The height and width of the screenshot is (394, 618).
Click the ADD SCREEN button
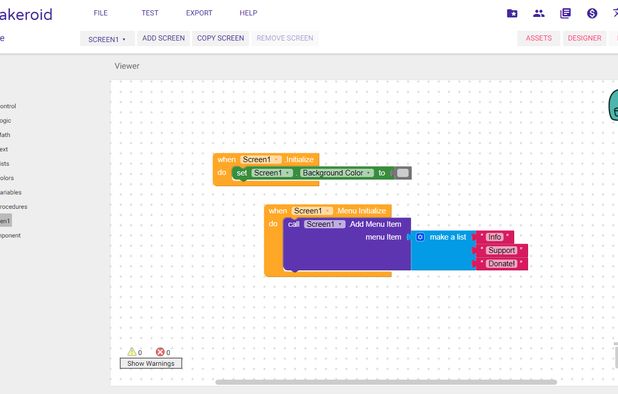(164, 38)
